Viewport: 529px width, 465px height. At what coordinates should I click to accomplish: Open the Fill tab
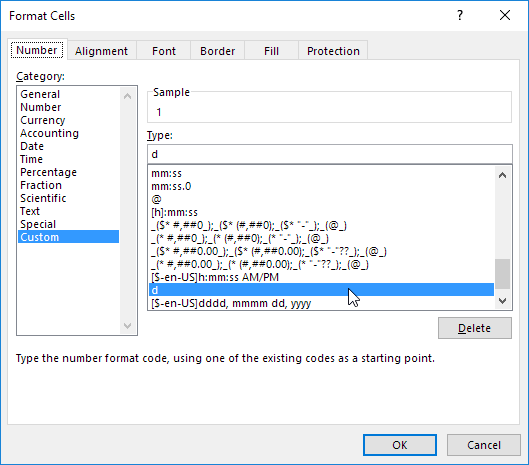[271, 51]
